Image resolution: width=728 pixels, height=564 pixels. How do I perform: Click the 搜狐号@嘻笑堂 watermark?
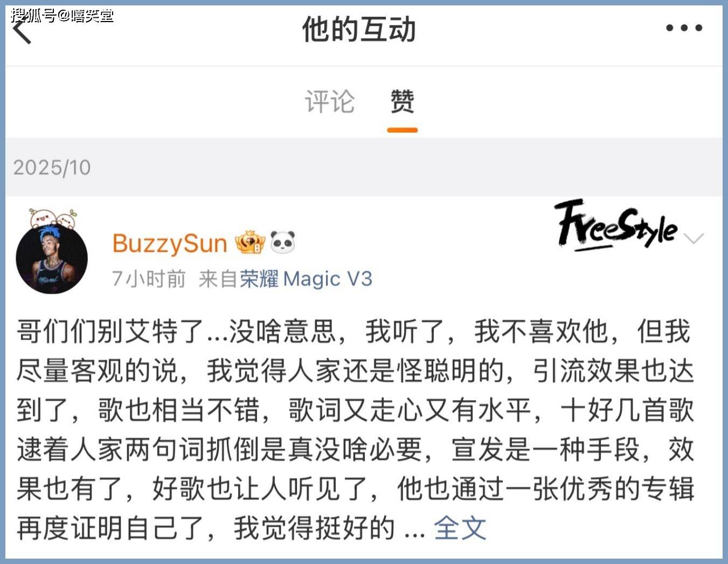63,15
